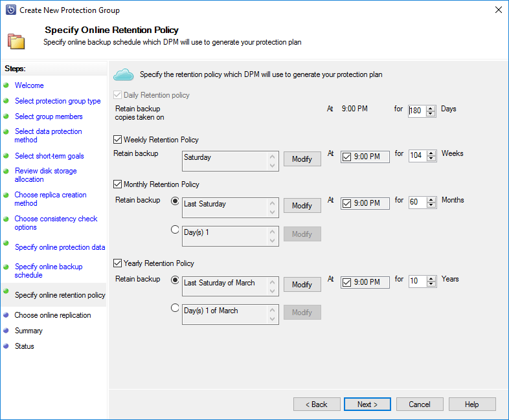Screen dimensions: 509x420
Task: Click Modify button for Last Saturday of March
Action: 302,285
